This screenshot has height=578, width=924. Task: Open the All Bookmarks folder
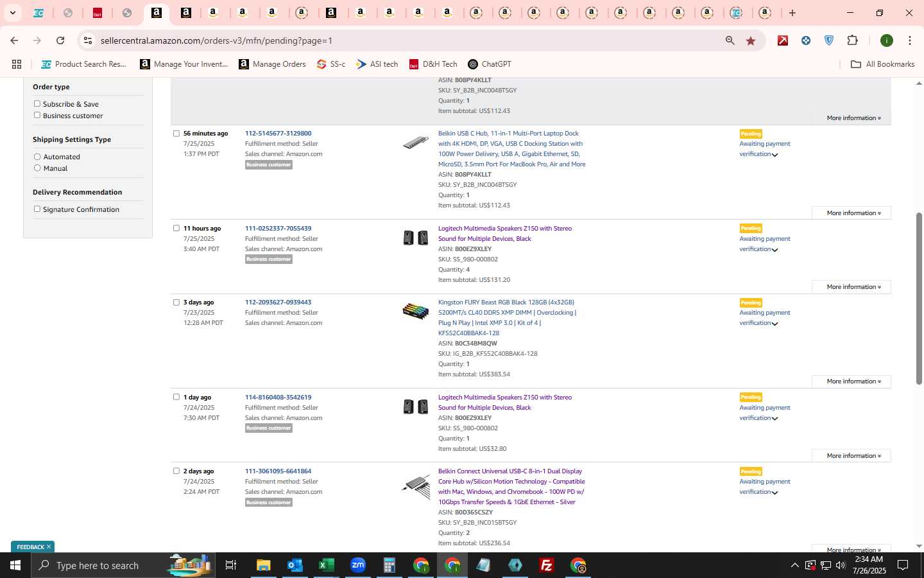click(882, 64)
